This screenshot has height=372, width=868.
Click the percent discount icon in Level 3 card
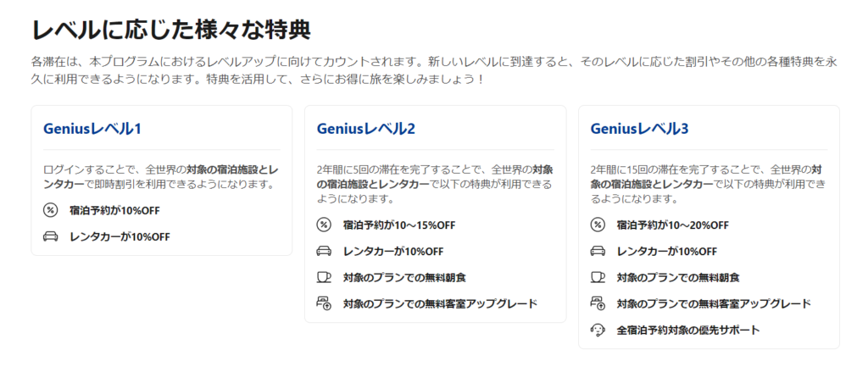click(598, 225)
